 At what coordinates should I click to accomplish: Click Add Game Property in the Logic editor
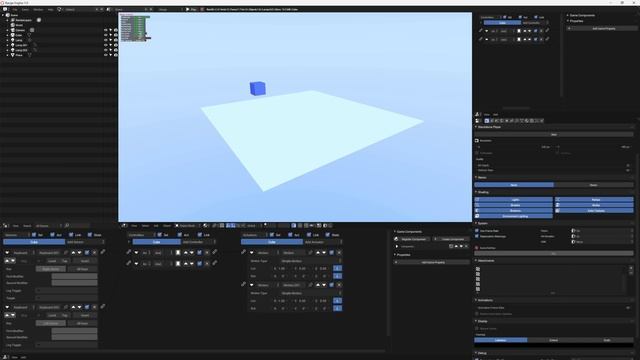pos(433,262)
